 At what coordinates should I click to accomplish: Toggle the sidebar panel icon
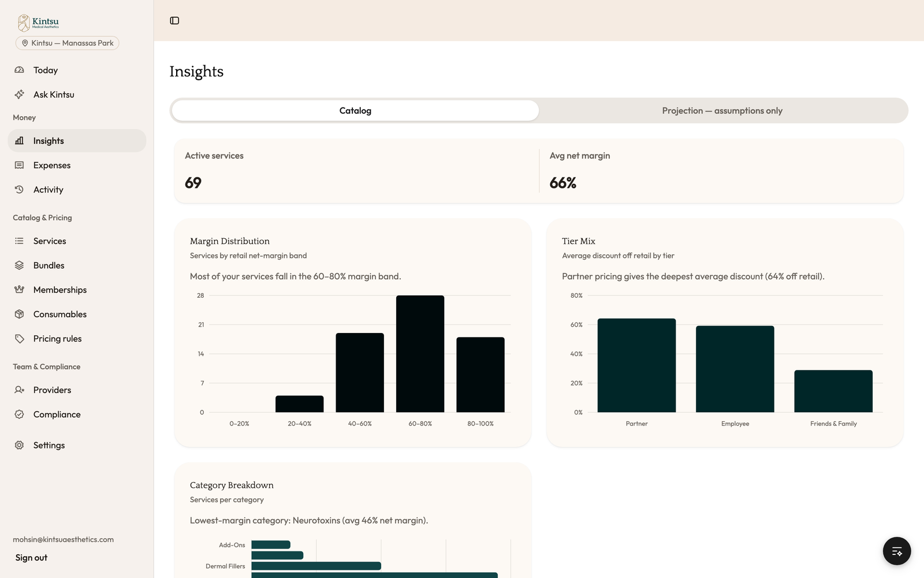pos(174,21)
